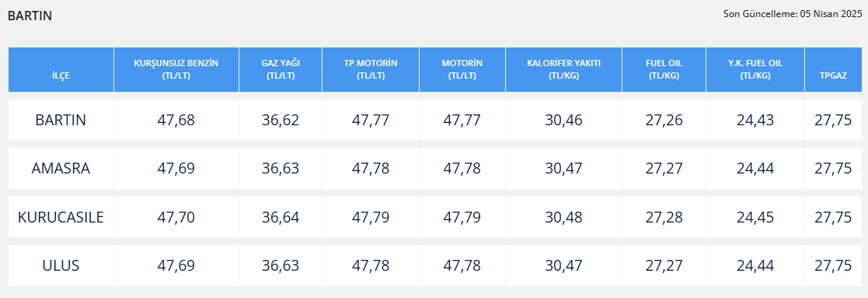Image resolution: width=868 pixels, height=298 pixels.
Task: Click Kurucasile's 47,70 gasoline price
Action: pos(176,217)
